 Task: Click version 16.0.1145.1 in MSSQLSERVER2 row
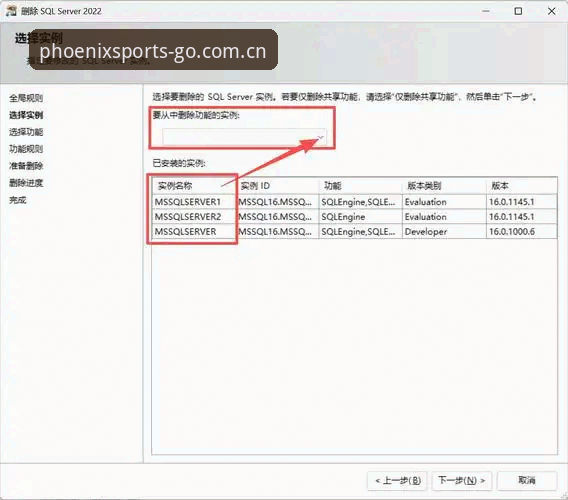point(522,217)
